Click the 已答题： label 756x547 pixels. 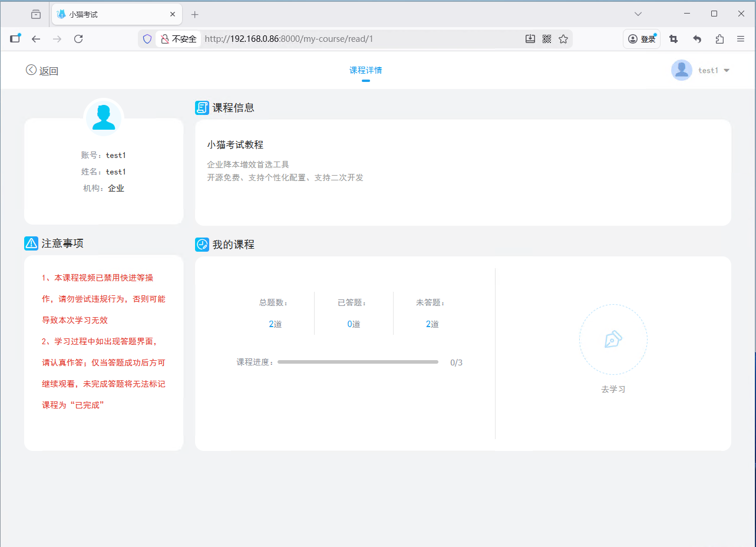tap(352, 303)
